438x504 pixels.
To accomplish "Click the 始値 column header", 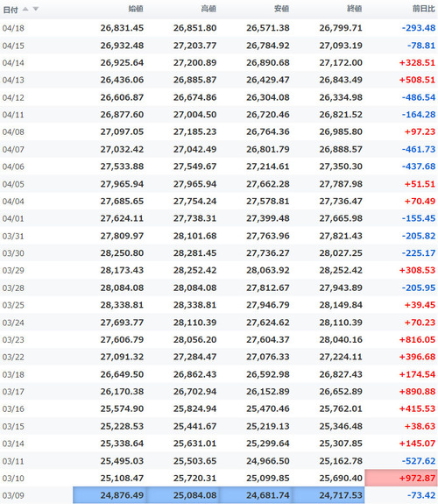I will (136, 9).
